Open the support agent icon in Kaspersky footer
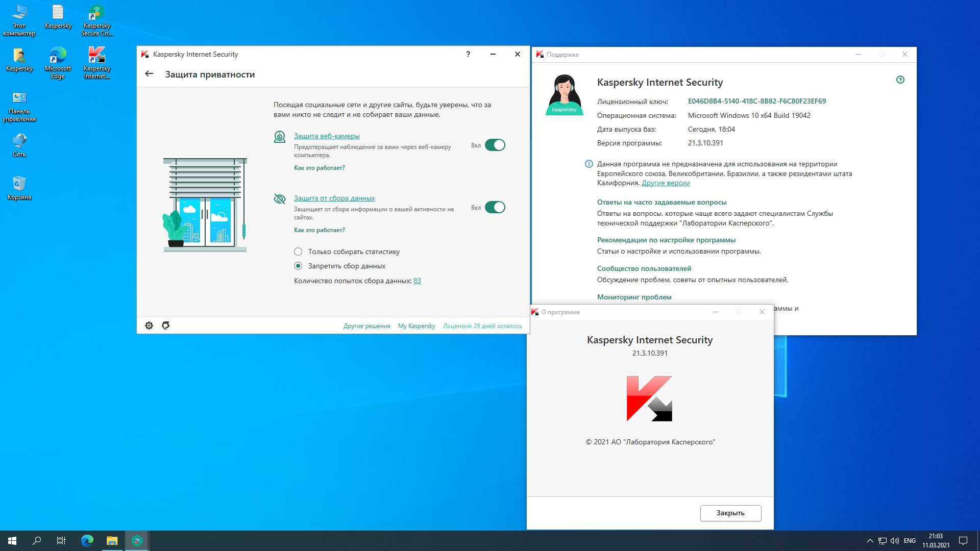Viewport: 980px width, 551px height. tap(166, 325)
